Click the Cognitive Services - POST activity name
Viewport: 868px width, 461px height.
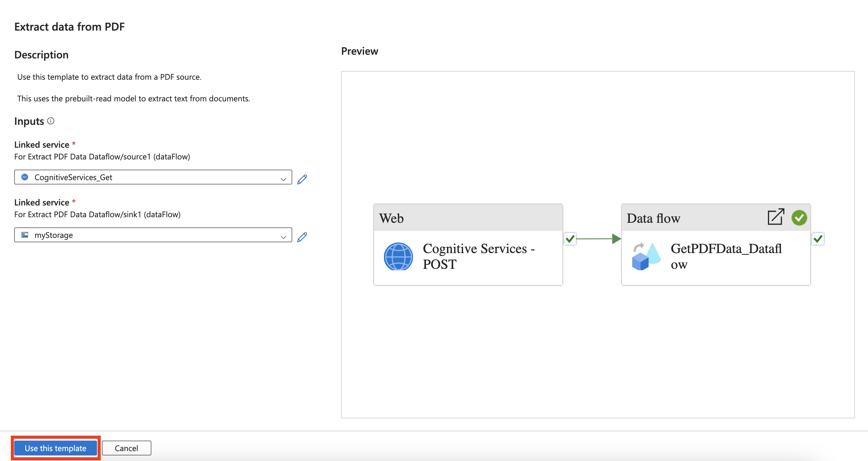pos(478,256)
